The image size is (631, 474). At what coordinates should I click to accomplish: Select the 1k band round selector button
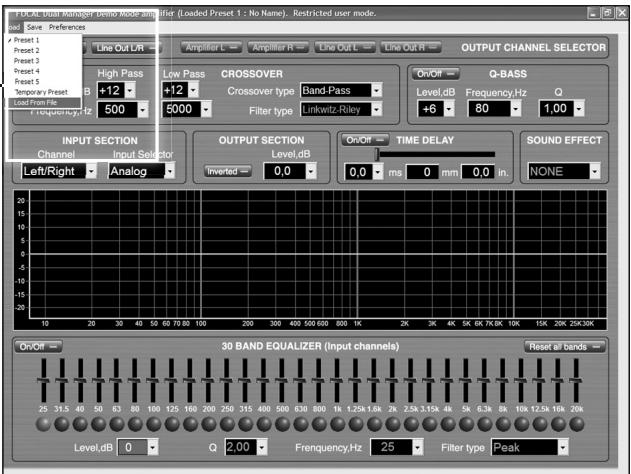point(338,424)
